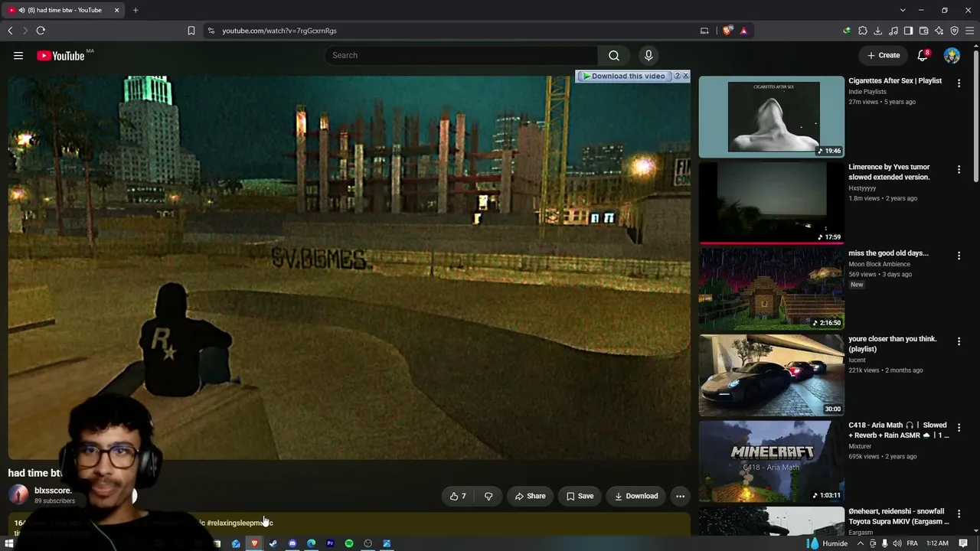Open Brave Shields lion icon

(x=727, y=31)
